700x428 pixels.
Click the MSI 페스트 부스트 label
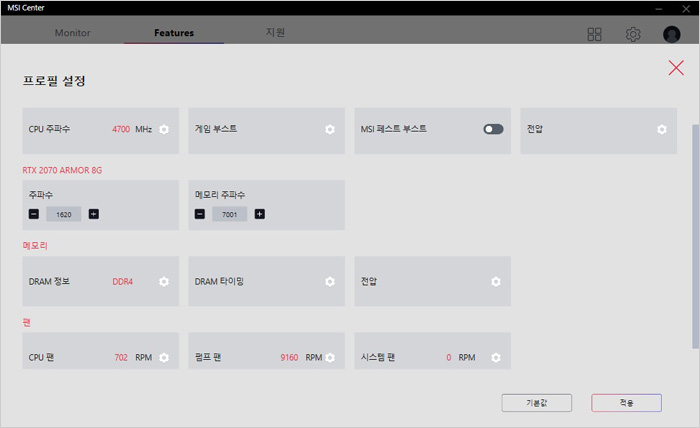click(394, 129)
